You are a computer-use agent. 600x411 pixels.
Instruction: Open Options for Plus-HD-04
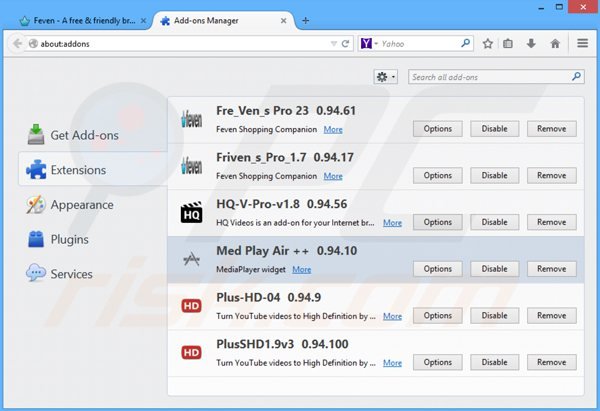pyautogui.click(x=437, y=315)
